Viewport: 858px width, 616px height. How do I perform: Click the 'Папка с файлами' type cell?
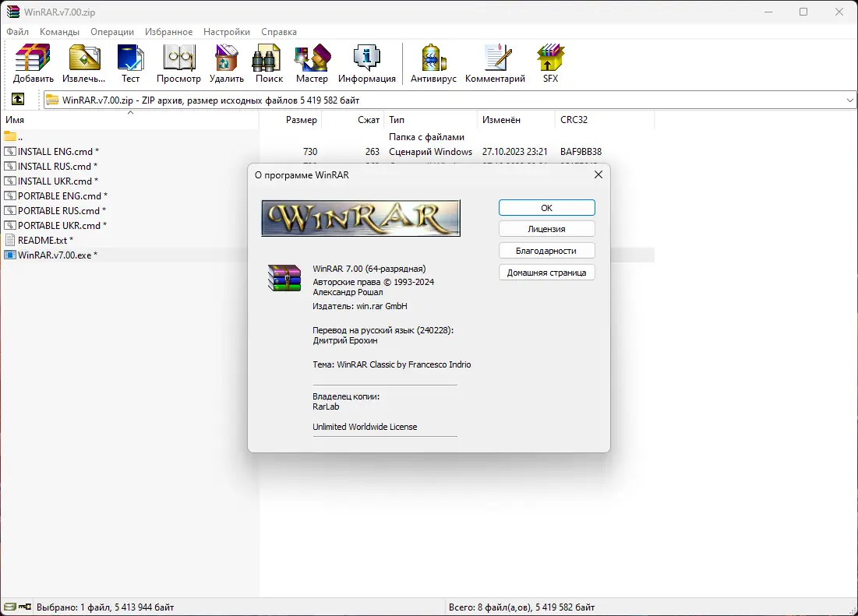point(426,136)
